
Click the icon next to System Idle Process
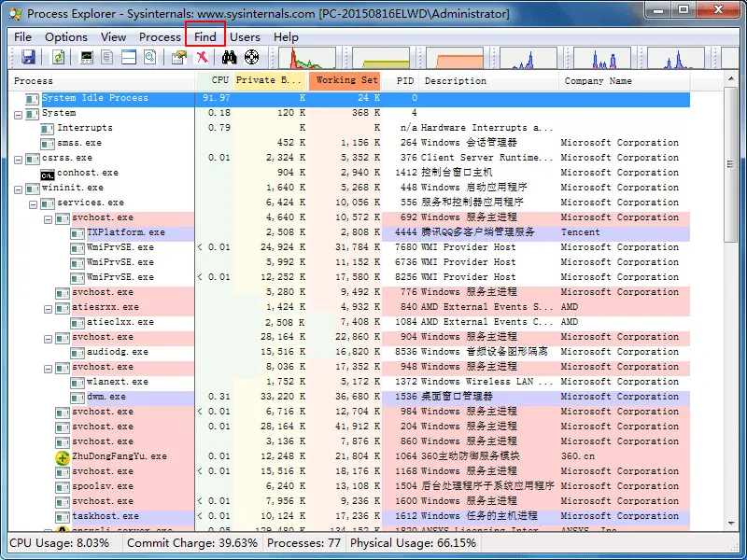[33, 99]
